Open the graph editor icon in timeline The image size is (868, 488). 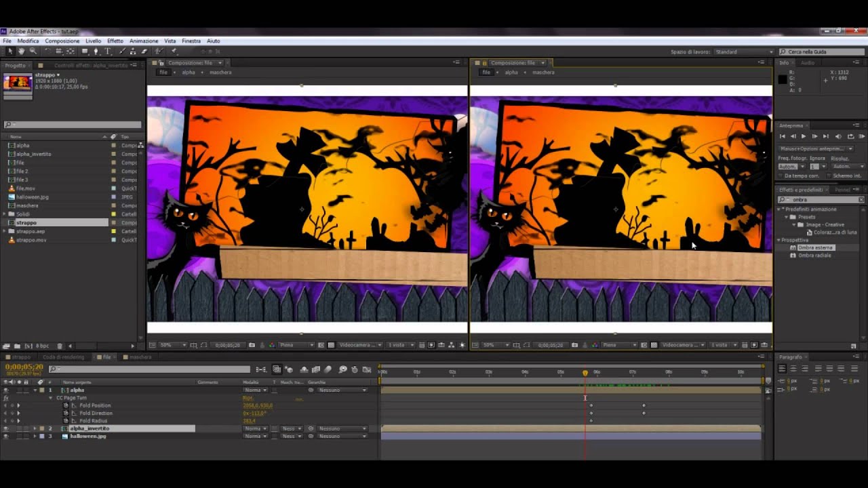[x=367, y=369]
